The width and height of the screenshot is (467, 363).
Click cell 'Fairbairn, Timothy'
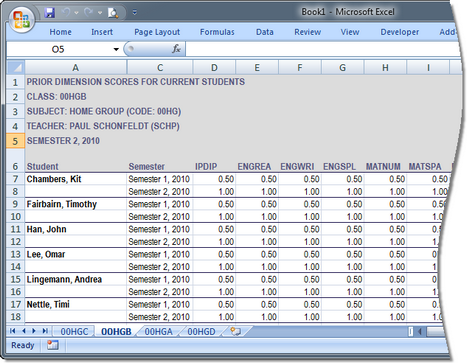click(76, 204)
